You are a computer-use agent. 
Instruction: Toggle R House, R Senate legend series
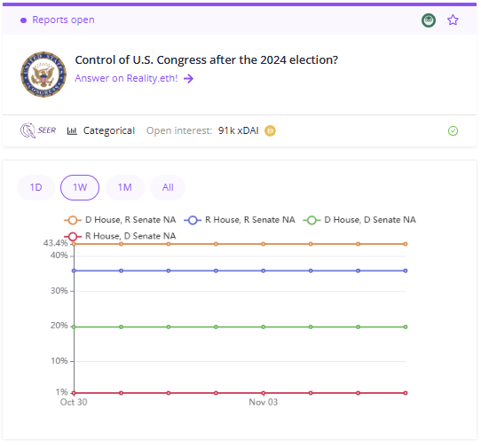(240, 220)
